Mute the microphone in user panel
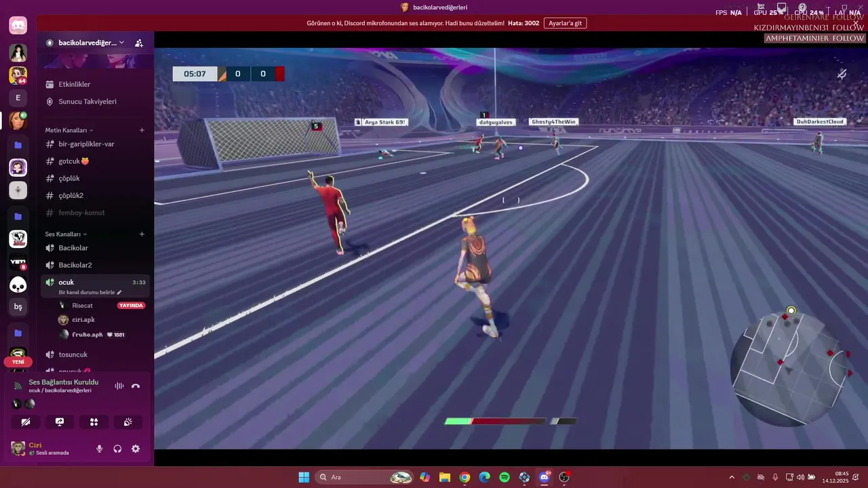 pos(100,449)
